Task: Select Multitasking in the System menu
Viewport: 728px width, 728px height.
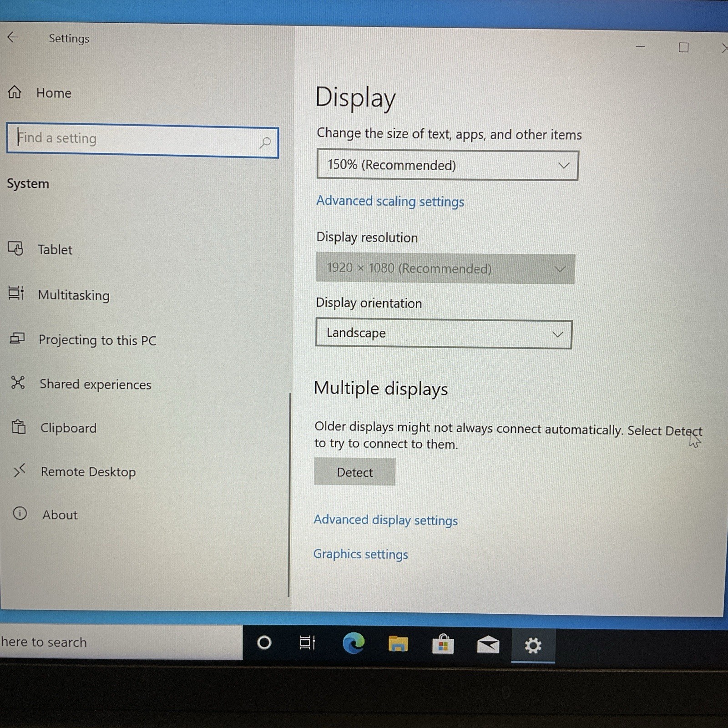Action: (x=74, y=295)
